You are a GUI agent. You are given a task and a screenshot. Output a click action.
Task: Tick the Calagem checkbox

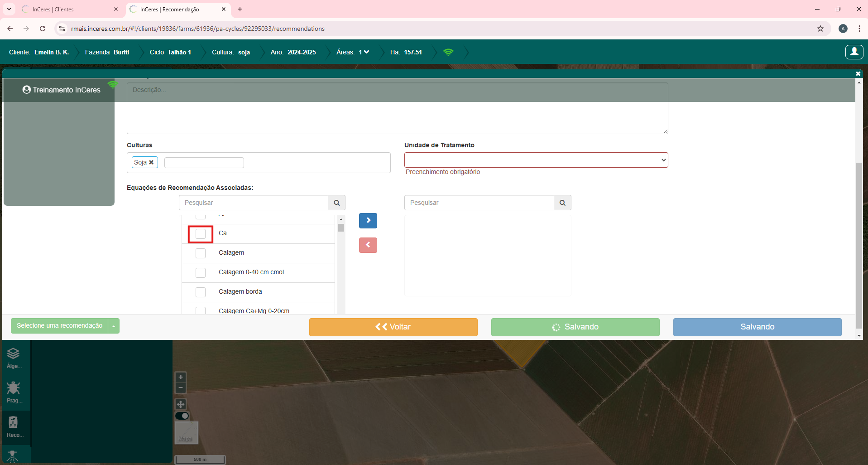(x=201, y=253)
